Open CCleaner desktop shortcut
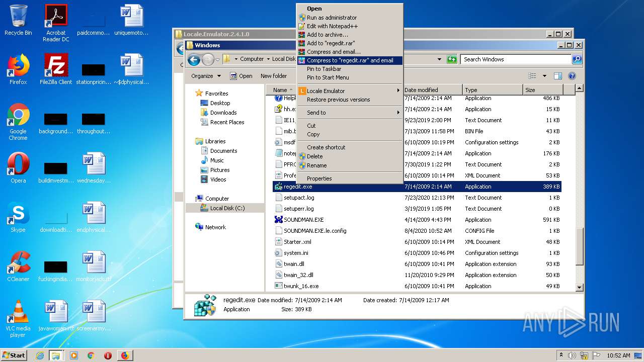 [18, 266]
